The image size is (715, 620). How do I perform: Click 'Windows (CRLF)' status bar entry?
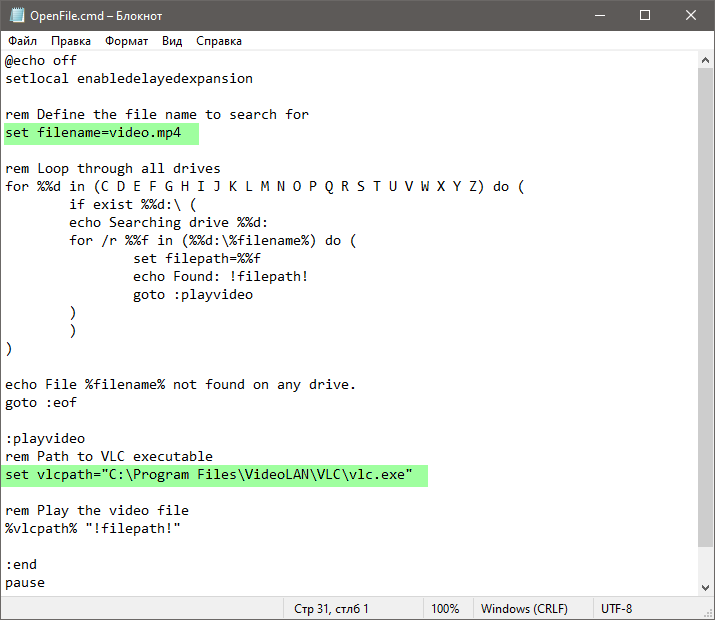coord(524,609)
